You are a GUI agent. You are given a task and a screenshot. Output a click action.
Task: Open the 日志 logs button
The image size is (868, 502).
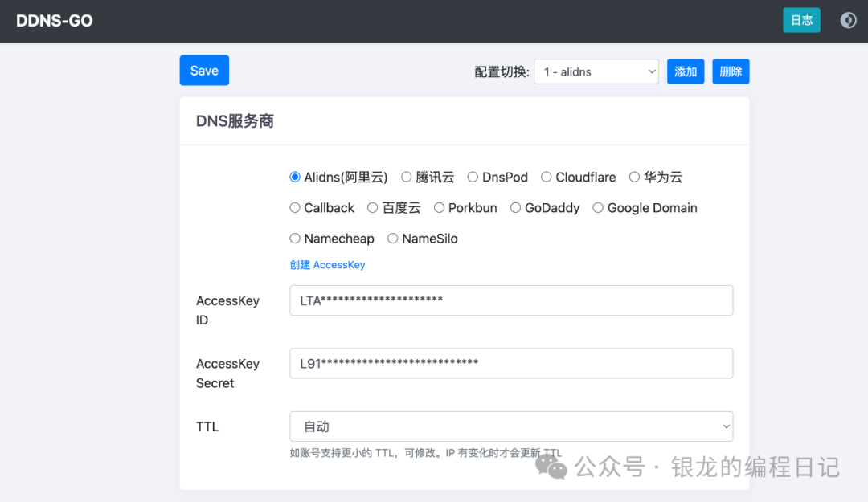click(x=801, y=21)
